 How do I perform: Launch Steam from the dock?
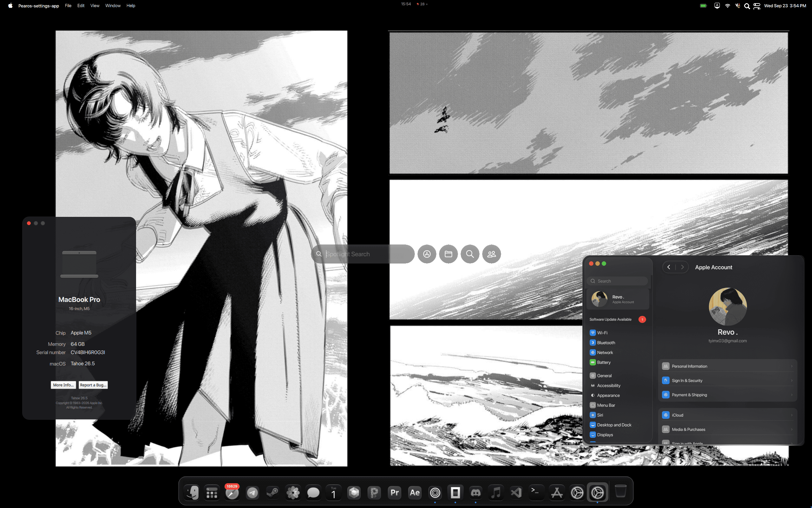pyautogui.click(x=272, y=492)
